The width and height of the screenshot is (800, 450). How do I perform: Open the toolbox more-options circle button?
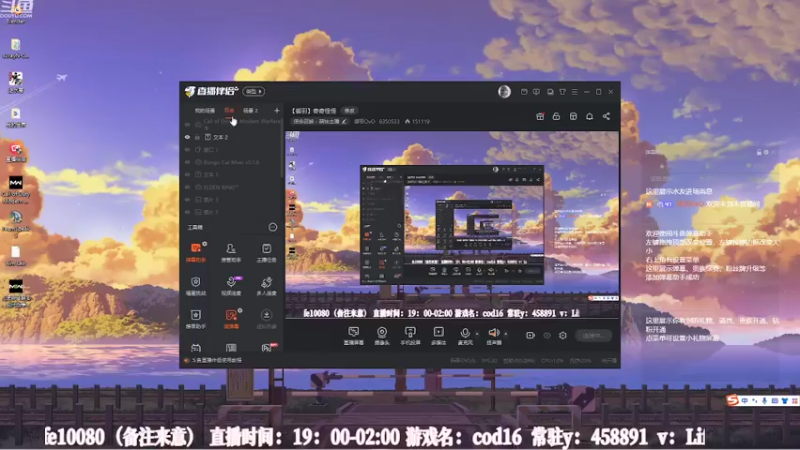point(273,227)
